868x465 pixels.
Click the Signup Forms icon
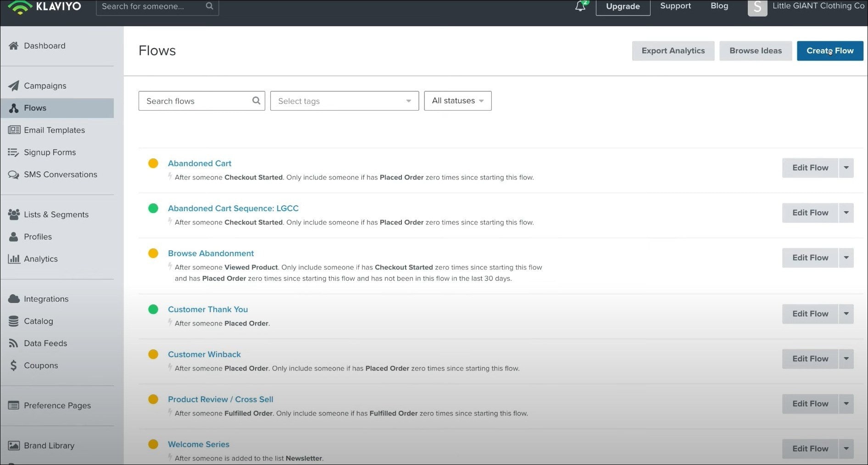click(x=13, y=152)
